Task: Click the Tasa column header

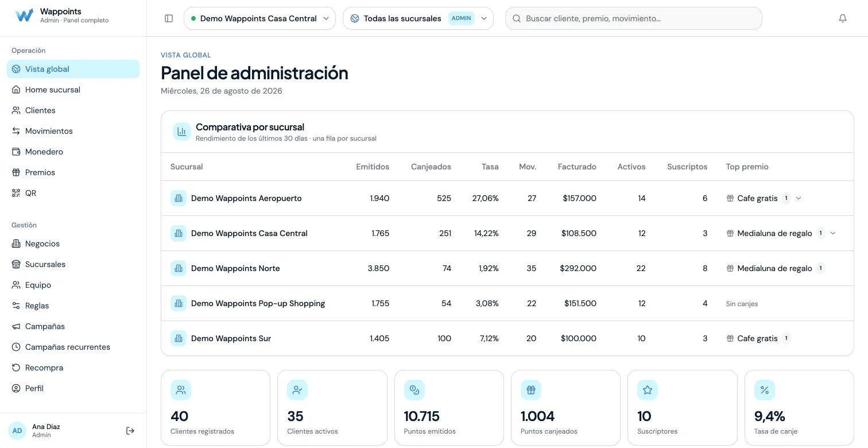Action: [490, 167]
